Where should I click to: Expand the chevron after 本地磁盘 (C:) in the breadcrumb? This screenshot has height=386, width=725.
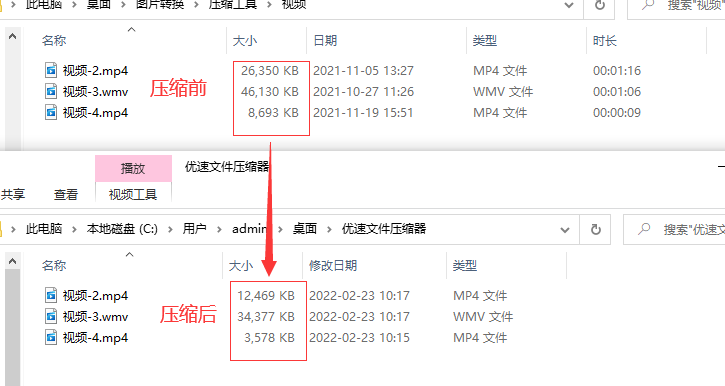point(170,229)
